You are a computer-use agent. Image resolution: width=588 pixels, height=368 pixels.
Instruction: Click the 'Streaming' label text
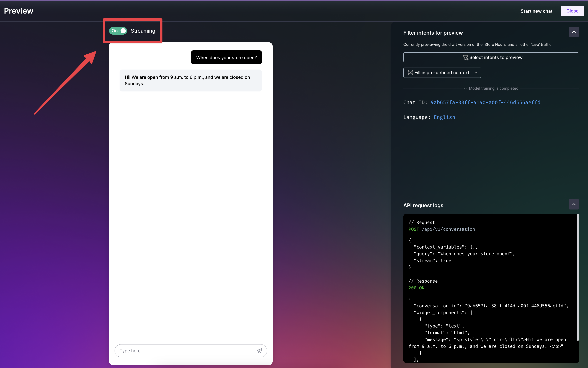(x=143, y=31)
